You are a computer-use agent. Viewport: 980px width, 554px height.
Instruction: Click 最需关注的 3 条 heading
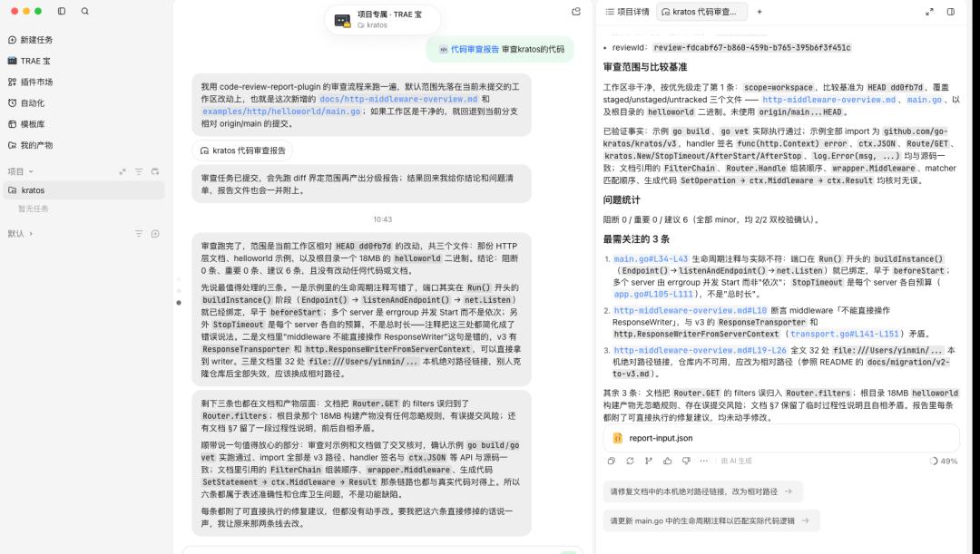[x=636, y=239]
